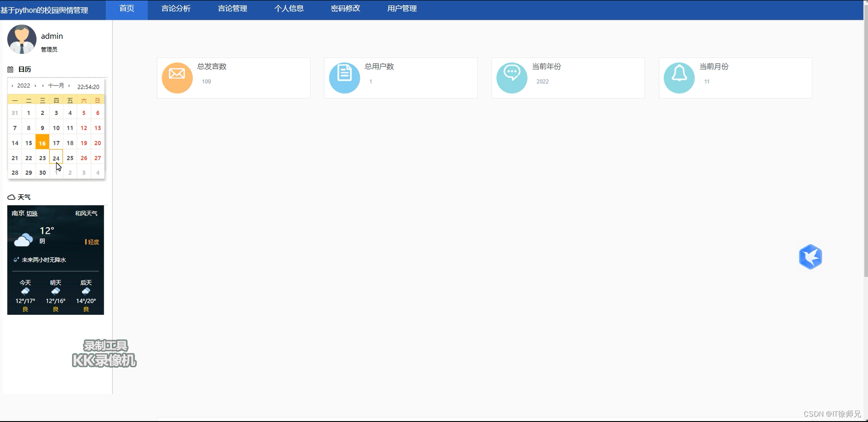Open the 言论分析 menu
The height and width of the screenshot is (422, 868).
point(176,9)
